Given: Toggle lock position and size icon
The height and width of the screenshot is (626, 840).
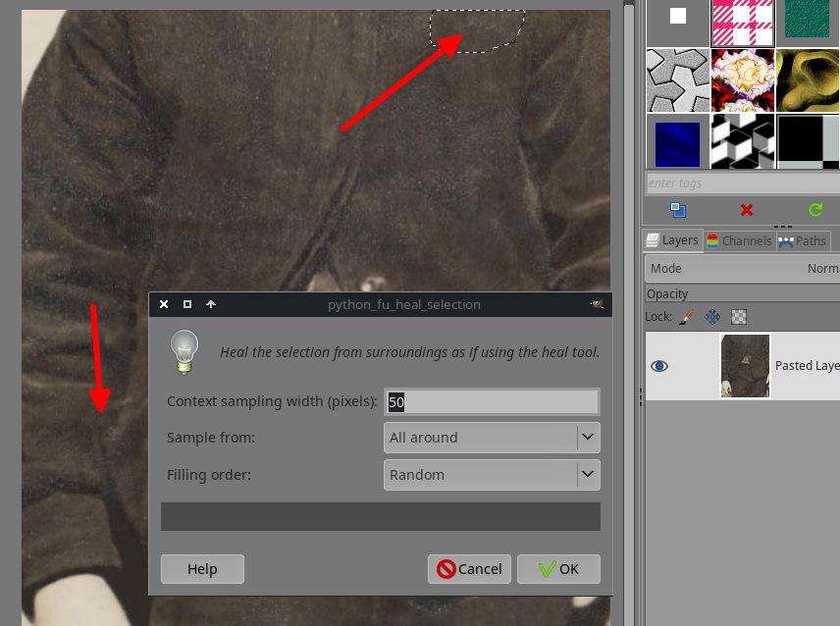Looking at the screenshot, I should [712, 317].
